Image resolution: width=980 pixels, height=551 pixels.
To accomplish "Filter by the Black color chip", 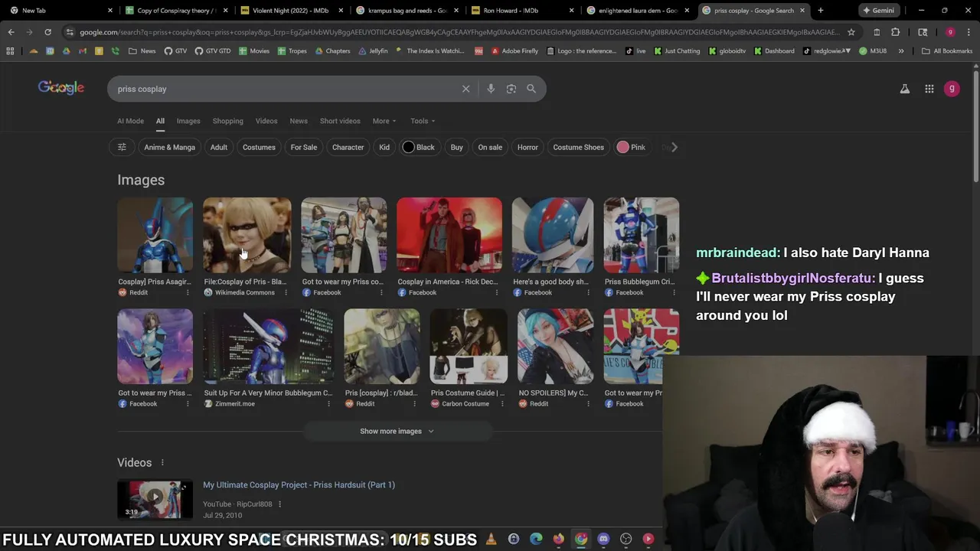I will pos(418,147).
